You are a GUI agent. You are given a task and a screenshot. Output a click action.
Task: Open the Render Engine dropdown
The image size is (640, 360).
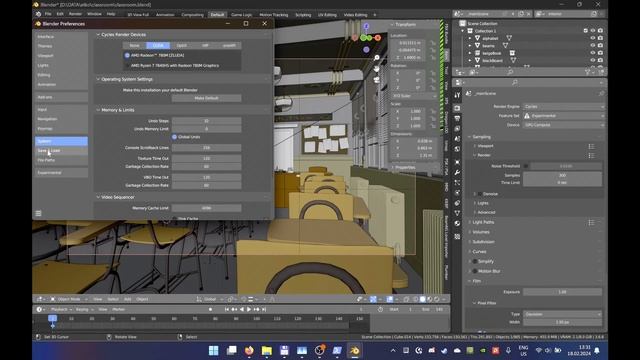tap(564, 107)
